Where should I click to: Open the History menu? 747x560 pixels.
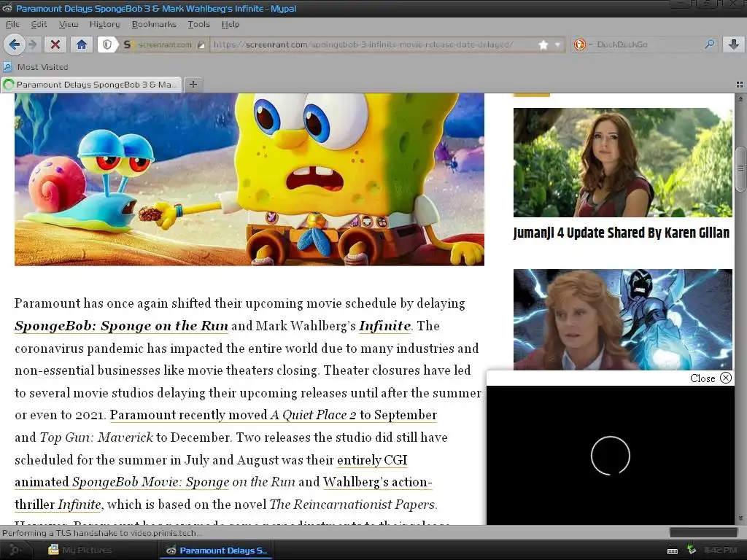(x=104, y=24)
